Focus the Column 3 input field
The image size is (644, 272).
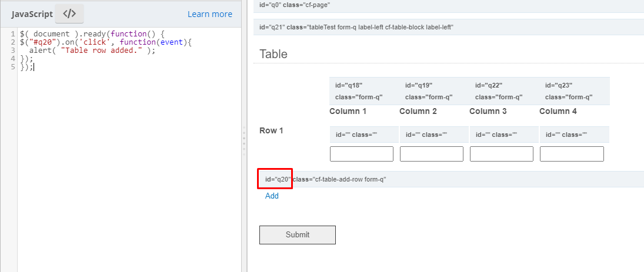coord(502,154)
